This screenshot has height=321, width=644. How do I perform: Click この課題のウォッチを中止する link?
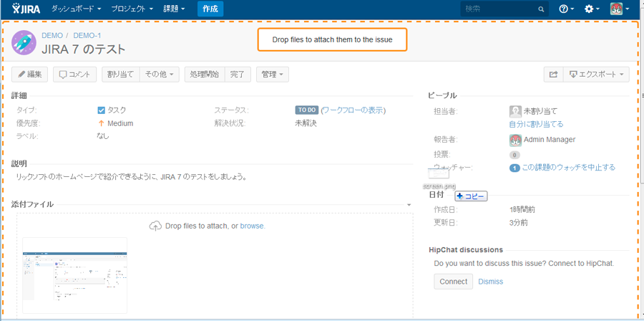568,167
